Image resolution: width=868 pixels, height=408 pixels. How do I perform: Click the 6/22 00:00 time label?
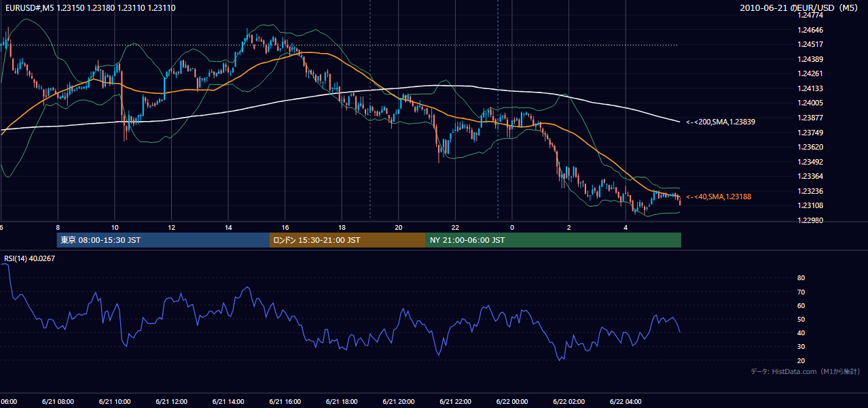(512, 402)
